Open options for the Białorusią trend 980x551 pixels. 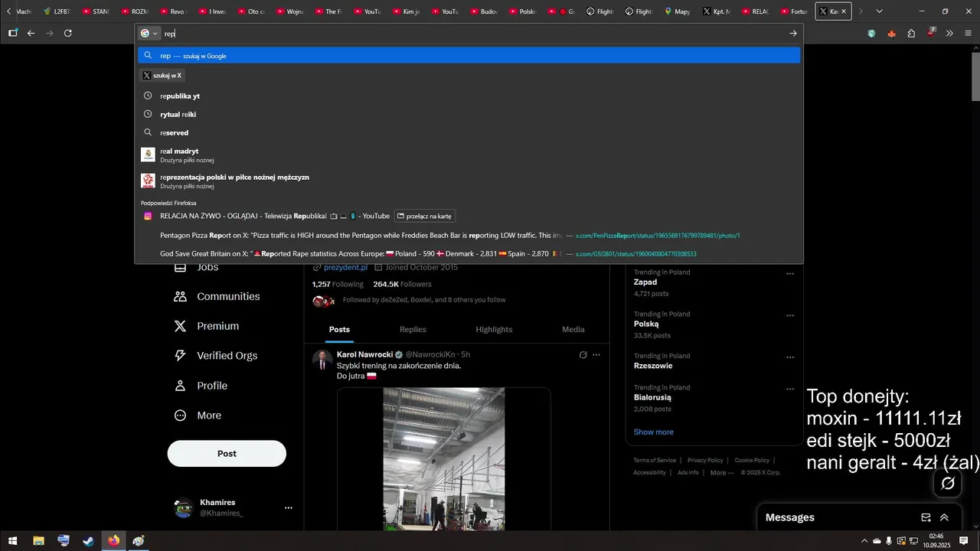coord(790,389)
